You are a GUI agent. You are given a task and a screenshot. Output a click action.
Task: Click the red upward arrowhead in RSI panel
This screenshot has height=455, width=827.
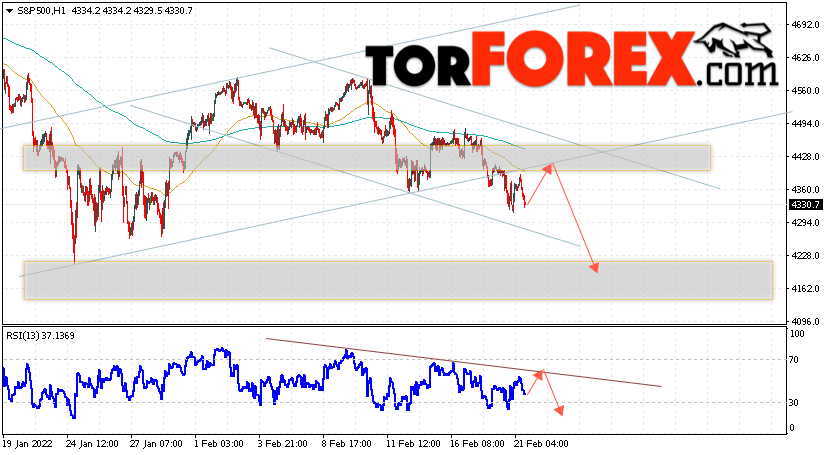click(538, 374)
